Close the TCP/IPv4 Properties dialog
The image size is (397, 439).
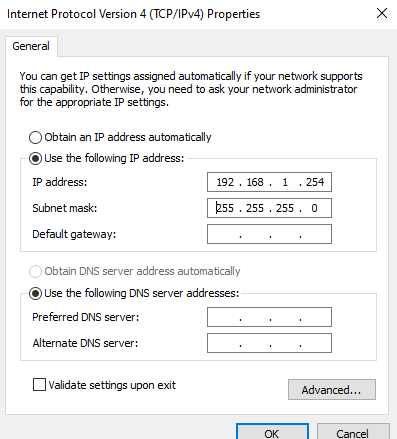tap(382, 13)
